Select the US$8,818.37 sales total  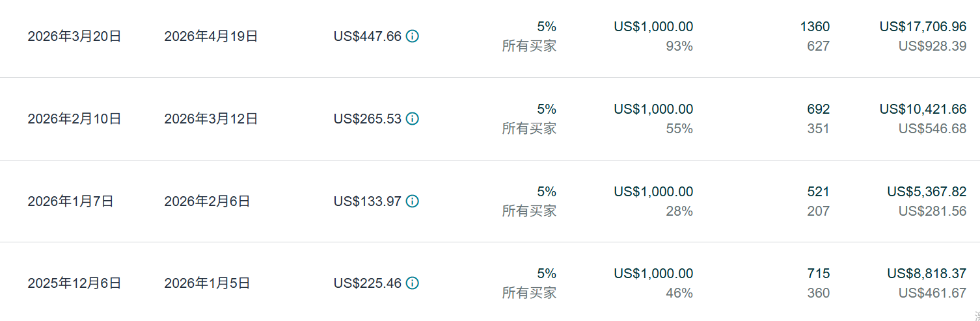click(927, 274)
